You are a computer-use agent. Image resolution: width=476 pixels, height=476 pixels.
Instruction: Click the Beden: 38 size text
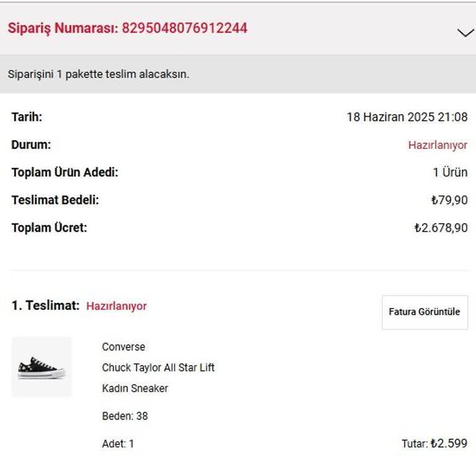tap(125, 416)
